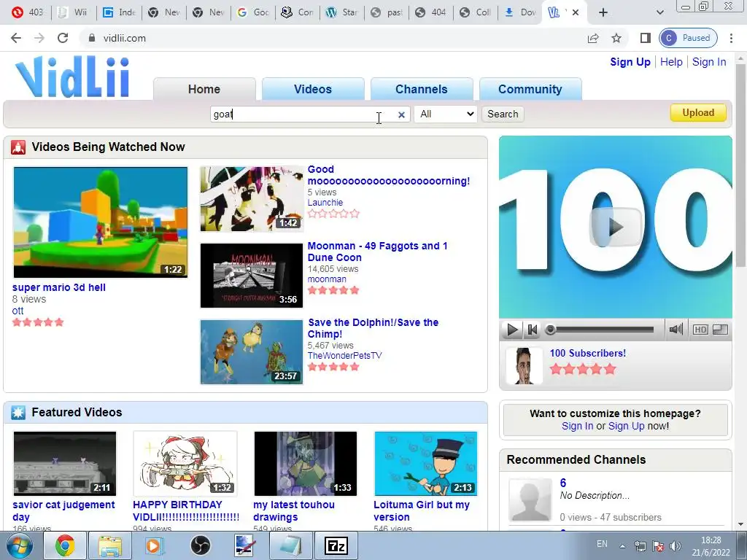Open the Good moooorning video thumbnail
Viewport: 747px width, 560px height.
251,198
